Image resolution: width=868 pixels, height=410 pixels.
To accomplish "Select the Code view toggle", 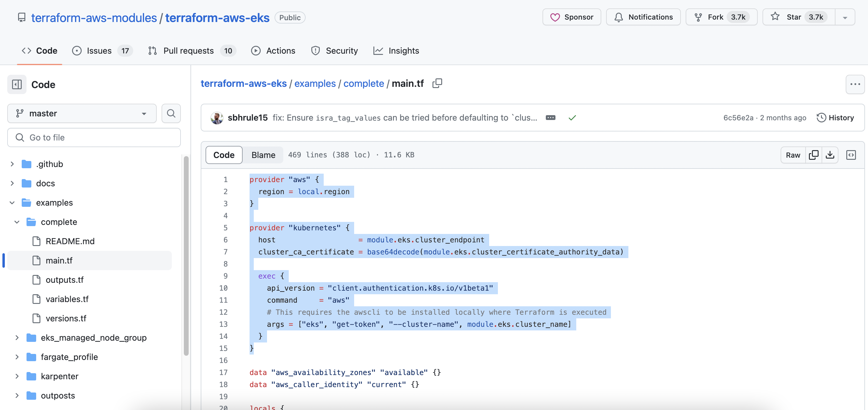I will point(224,155).
